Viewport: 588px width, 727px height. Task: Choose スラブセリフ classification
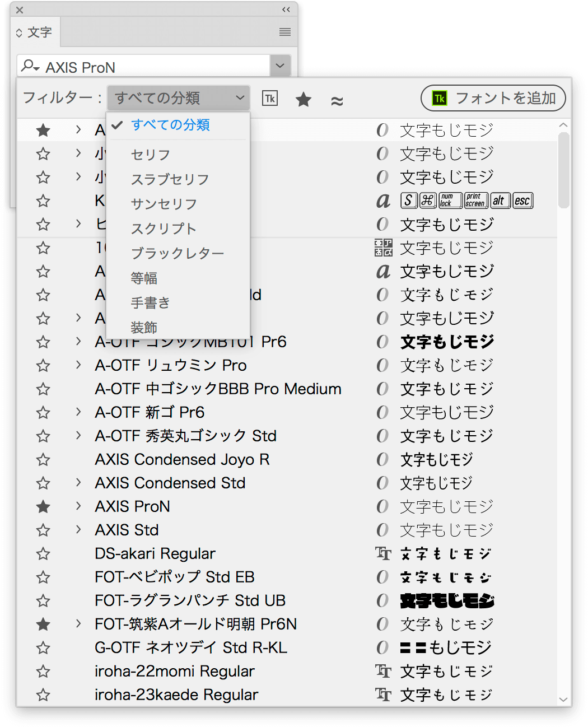coord(178,179)
